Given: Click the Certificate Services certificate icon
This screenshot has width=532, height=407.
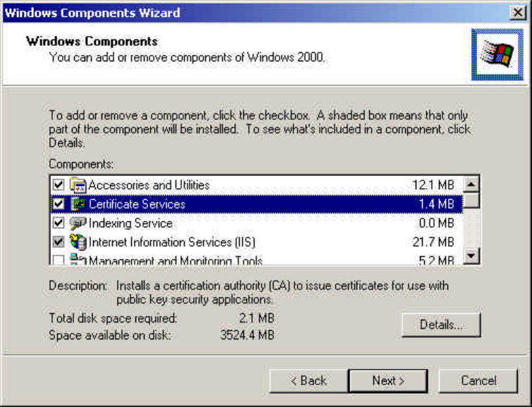Looking at the screenshot, I should point(78,204).
